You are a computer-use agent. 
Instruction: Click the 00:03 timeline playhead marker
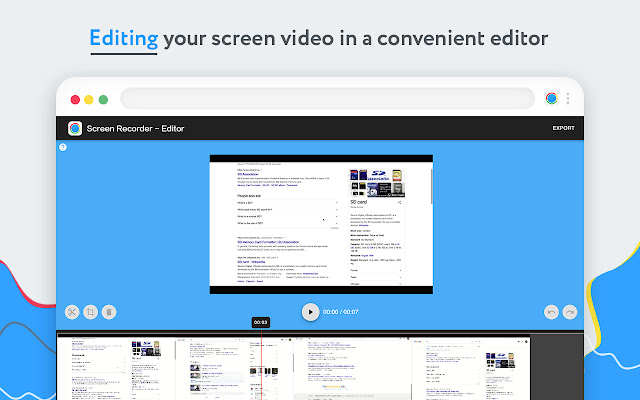260,322
